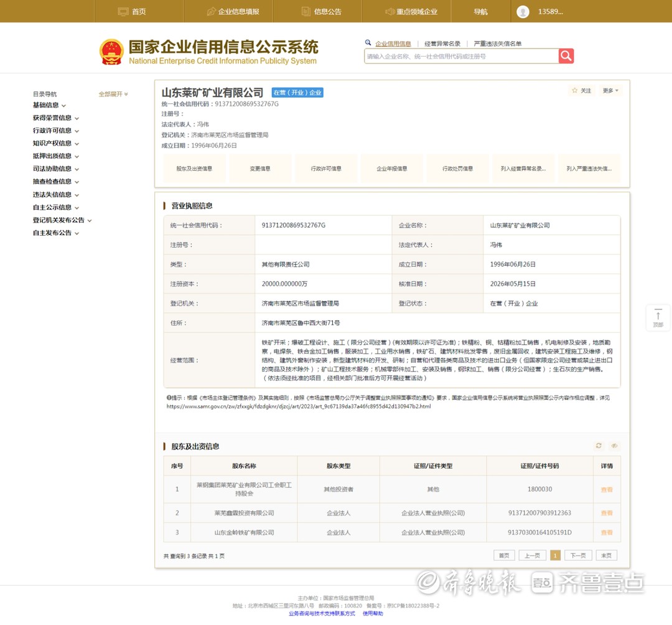Focus the enterprise name search field

click(x=461, y=56)
